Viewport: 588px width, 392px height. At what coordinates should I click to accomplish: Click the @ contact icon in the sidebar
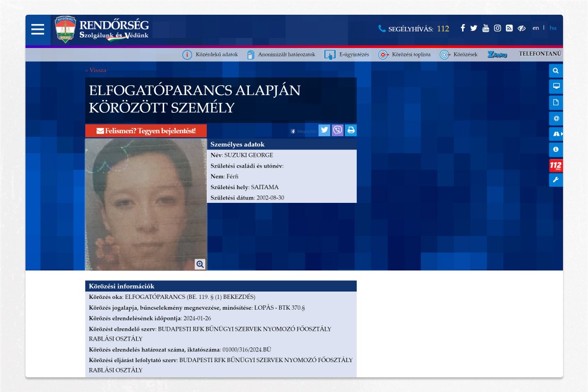[556, 119]
